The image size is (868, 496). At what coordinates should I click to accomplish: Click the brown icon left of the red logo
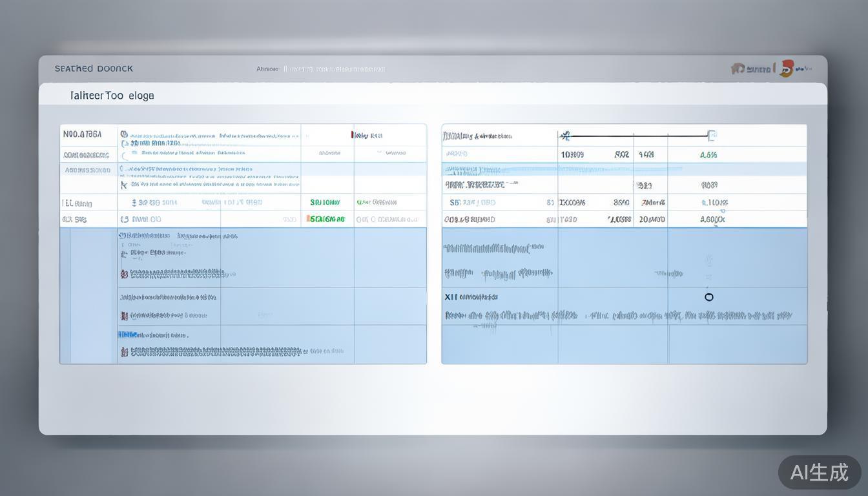[738, 68]
